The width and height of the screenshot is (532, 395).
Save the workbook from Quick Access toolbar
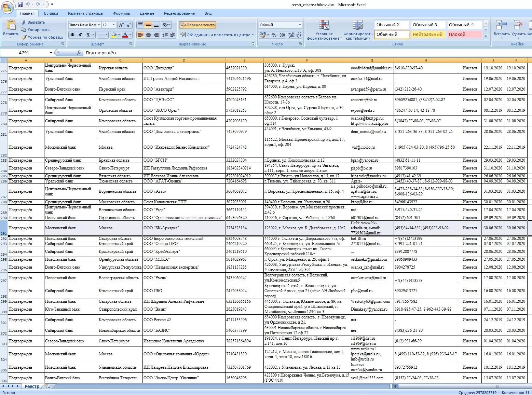click(x=20, y=4)
